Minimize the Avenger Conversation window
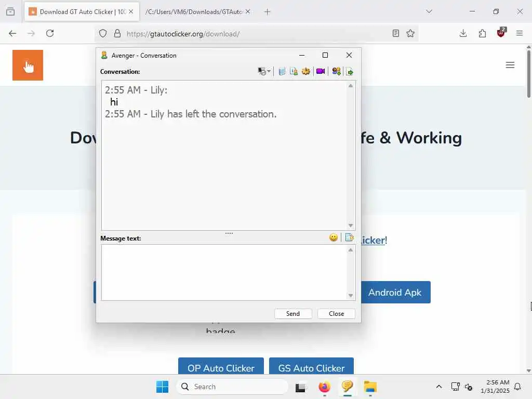This screenshot has height=399, width=532. [302, 55]
